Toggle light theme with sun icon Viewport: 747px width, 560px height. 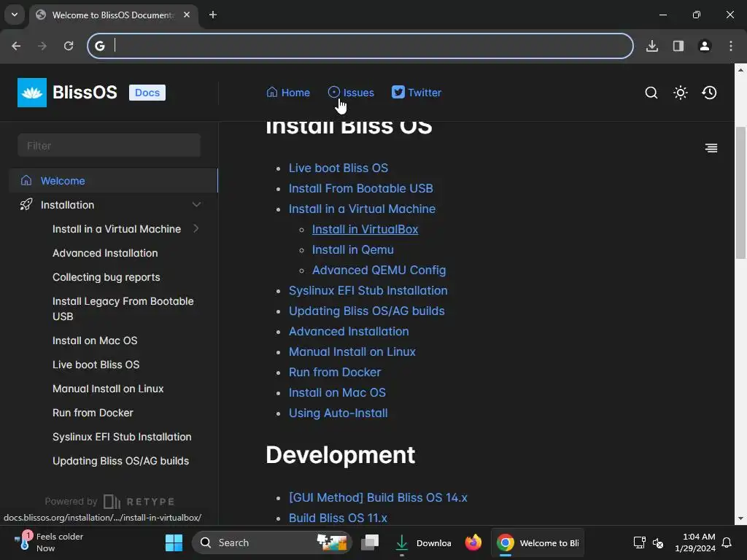click(x=681, y=93)
